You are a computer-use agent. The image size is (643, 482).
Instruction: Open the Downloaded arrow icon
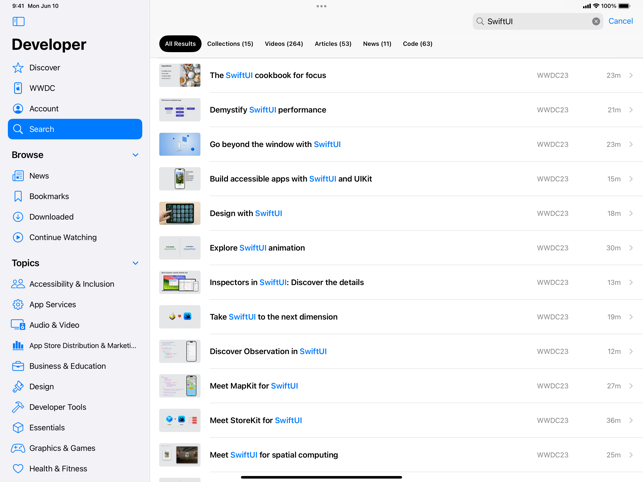click(x=18, y=217)
